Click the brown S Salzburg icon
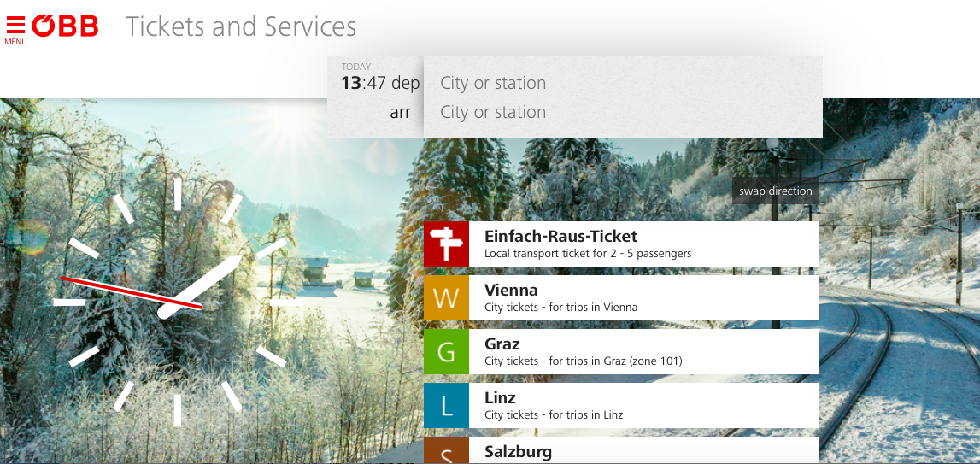This screenshot has width=980, height=464. click(x=446, y=451)
